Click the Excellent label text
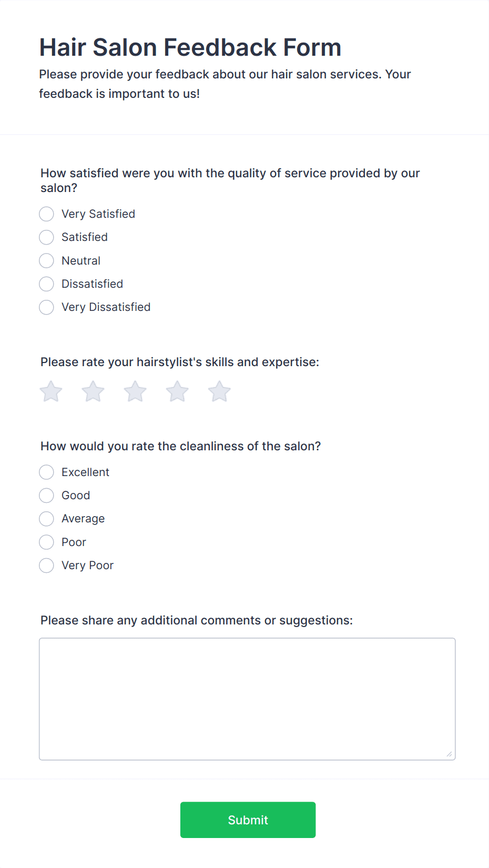The image size is (489, 868). point(85,472)
